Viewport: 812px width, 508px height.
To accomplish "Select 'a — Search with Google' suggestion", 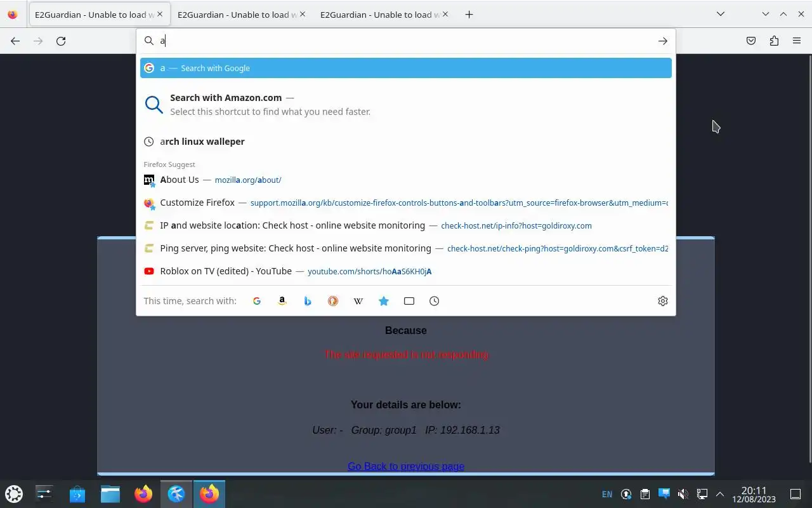I will (x=406, y=68).
